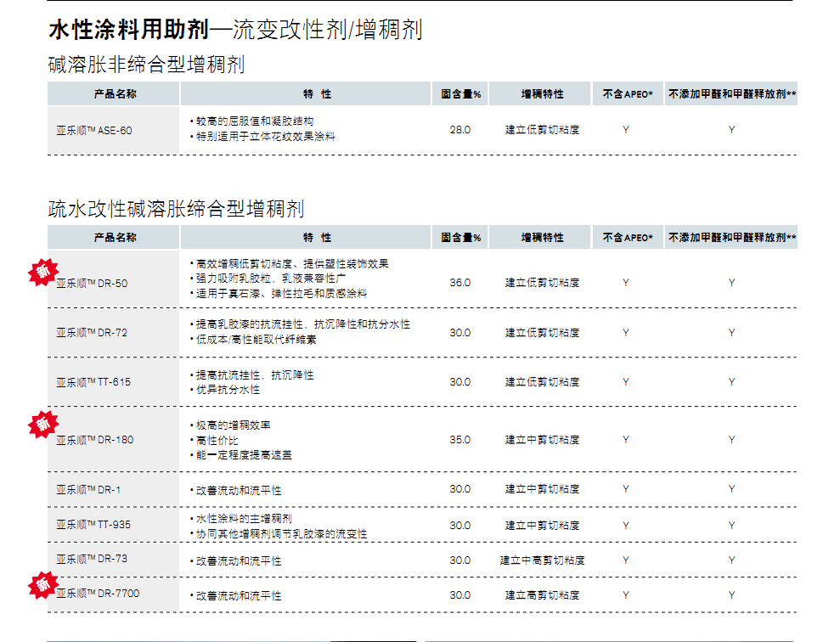Select the 亚乐顺 DR-72 product name
This screenshot has height=642, width=840.
pyautogui.click(x=92, y=333)
